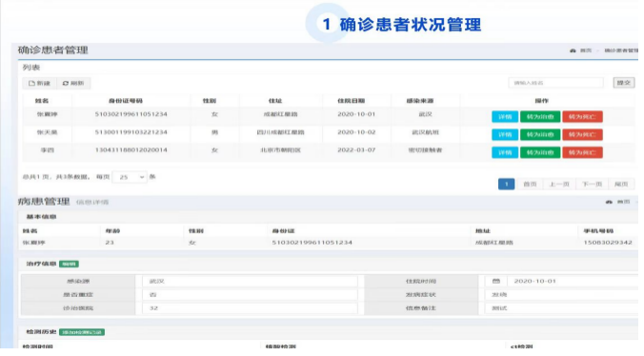644x356 pixels.
Task: Click the 住院时间 date field showing 2020-10-01
Action: click(x=573, y=281)
